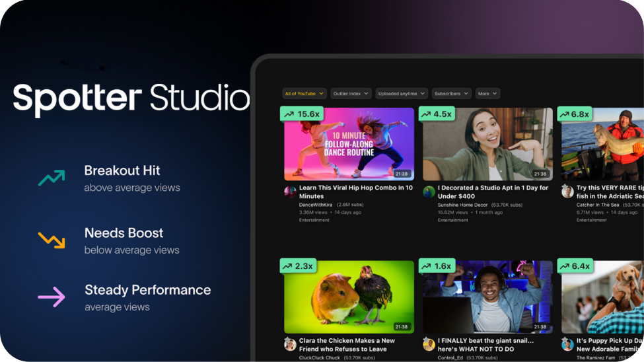Click the Sunshine Home Decor channel name
Viewport: 644px width, 362px height.
(462, 205)
